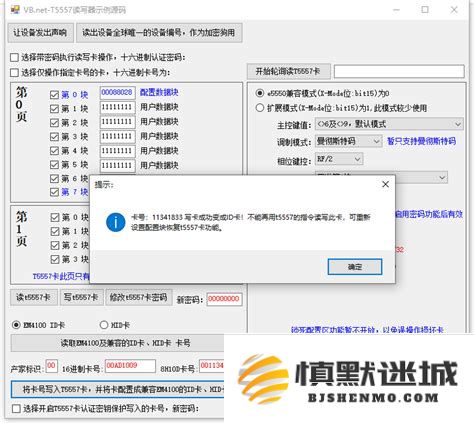Image resolution: width=474 pixels, height=423 pixels.
Task: Click the 第1页 group label
Action: (x=22, y=229)
